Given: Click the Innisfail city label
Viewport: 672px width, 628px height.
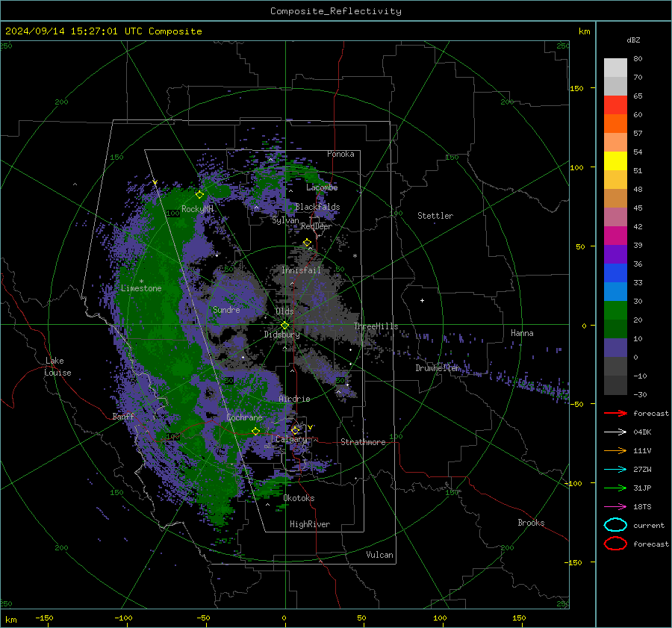Looking at the screenshot, I should click(301, 270).
